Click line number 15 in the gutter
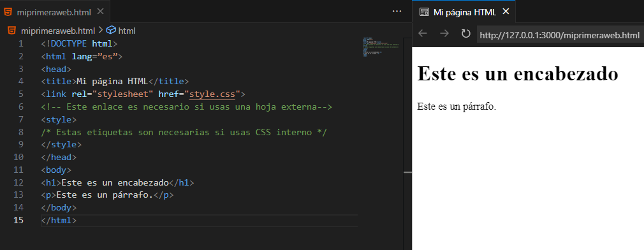The image size is (644, 250). [18, 220]
